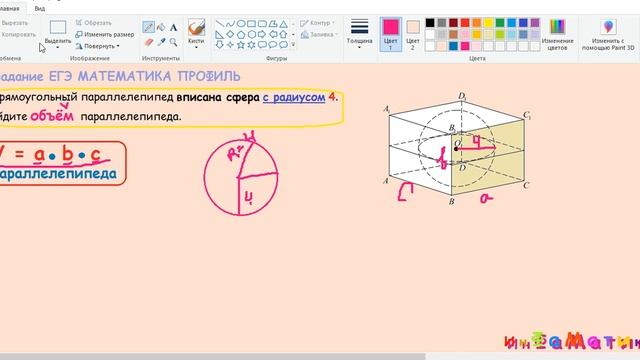Click the Вырезать cut button

point(14,23)
